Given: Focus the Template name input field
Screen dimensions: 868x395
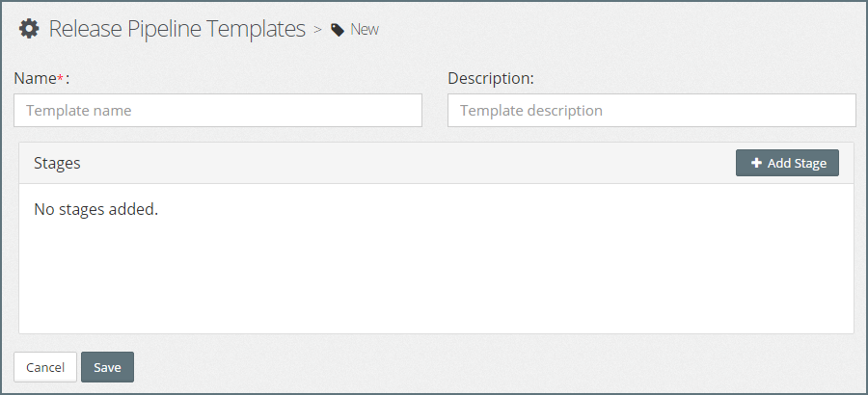Looking at the screenshot, I should pos(218,111).
